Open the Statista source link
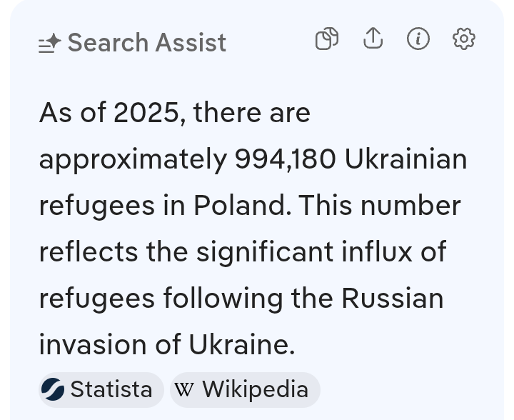Screen dimensions: 514x420 (x=111, y=389)
